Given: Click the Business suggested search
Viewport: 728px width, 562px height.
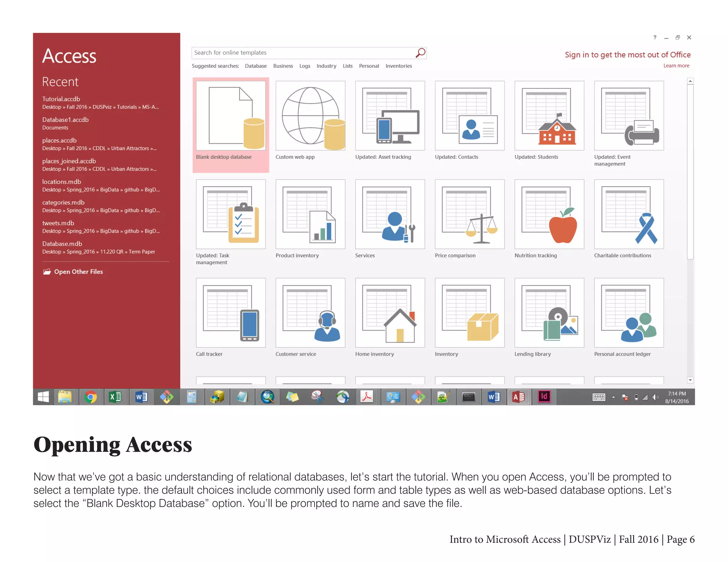Looking at the screenshot, I should 283,66.
